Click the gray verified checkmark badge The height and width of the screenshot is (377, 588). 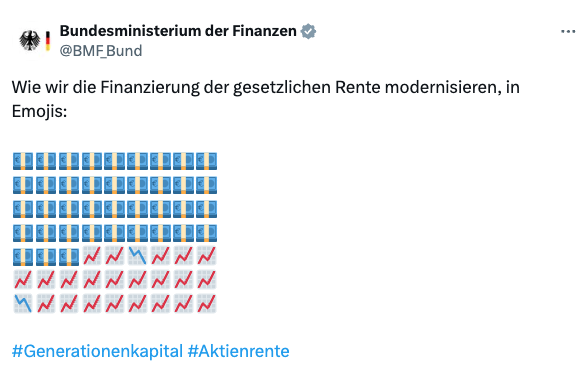point(308,31)
